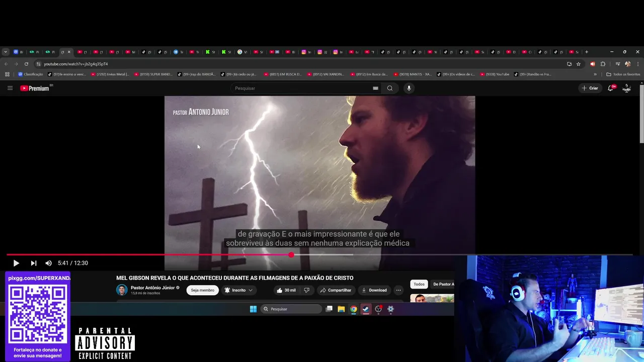Skip to the next video

click(33, 263)
